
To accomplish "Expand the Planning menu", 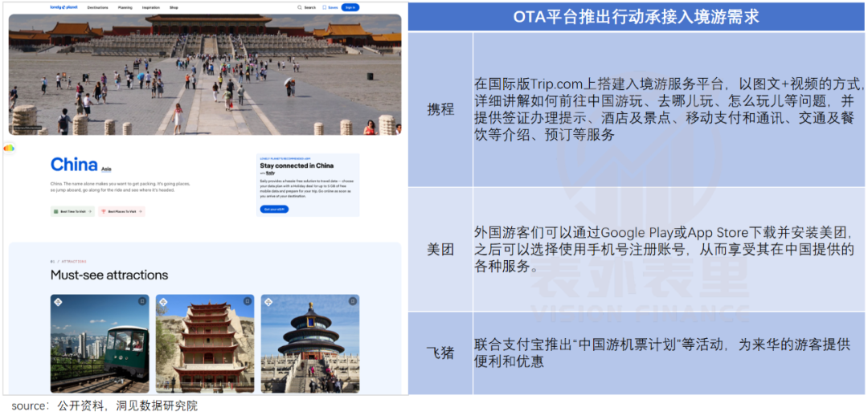I will [x=125, y=7].
